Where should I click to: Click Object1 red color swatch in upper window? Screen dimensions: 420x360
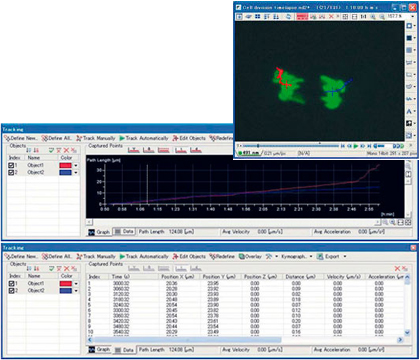click(x=66, y=165)
